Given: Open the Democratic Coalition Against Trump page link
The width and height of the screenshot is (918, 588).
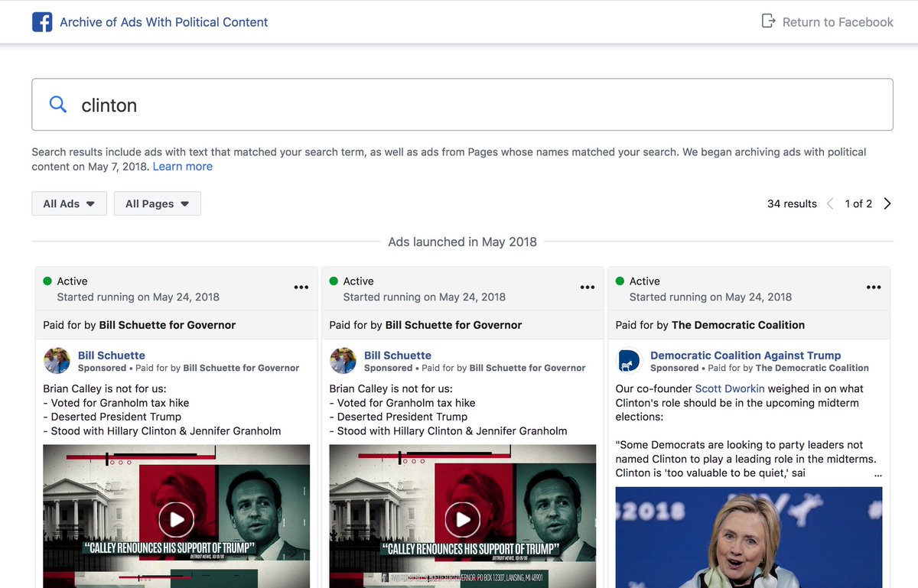Looking at the screenshot, I should 745,356.
